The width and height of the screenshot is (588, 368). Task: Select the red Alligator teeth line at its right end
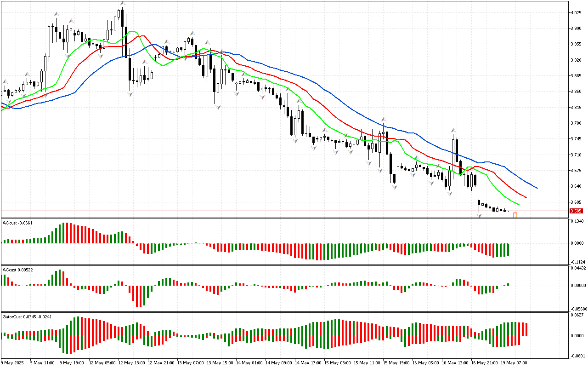point(526,198)
